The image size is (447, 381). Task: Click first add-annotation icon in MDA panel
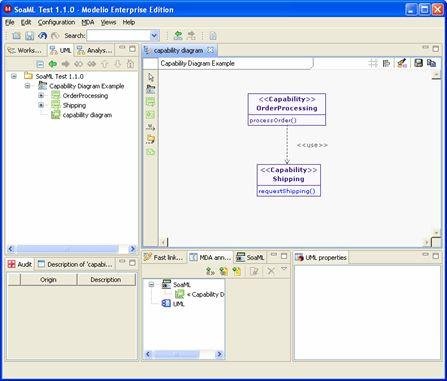click(210, 271)
